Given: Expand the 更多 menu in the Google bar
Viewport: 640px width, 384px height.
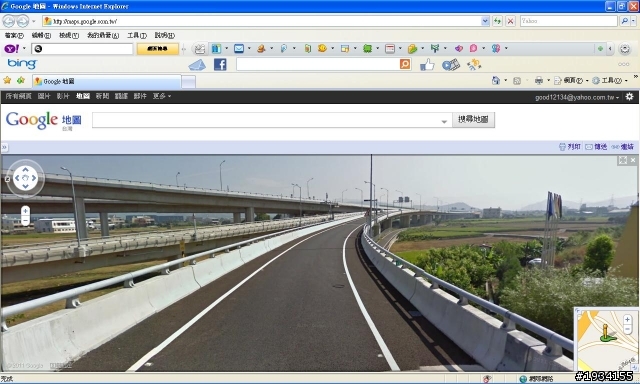Looking at the screenshot, I should click(x=162, y=96).
